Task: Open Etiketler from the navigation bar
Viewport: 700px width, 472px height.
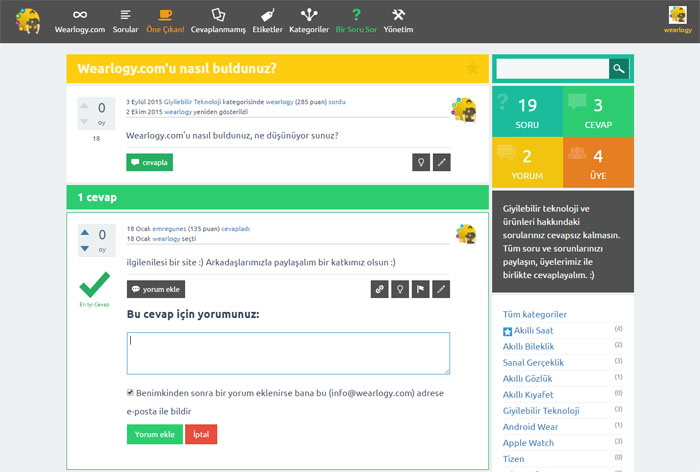Action: 265,20
